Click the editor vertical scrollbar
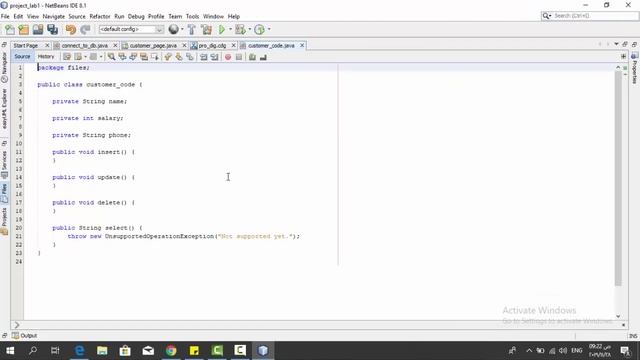This screenshot has width=640, height=360. point(618,178)
